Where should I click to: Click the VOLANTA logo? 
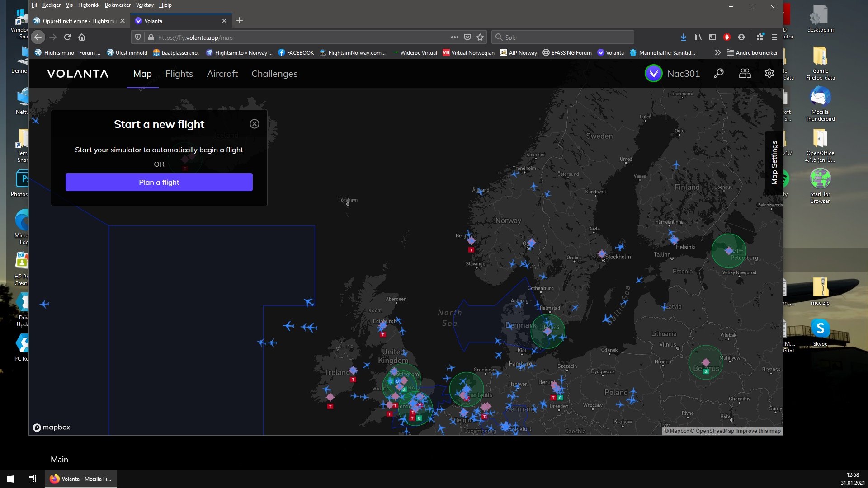(78, 74)
